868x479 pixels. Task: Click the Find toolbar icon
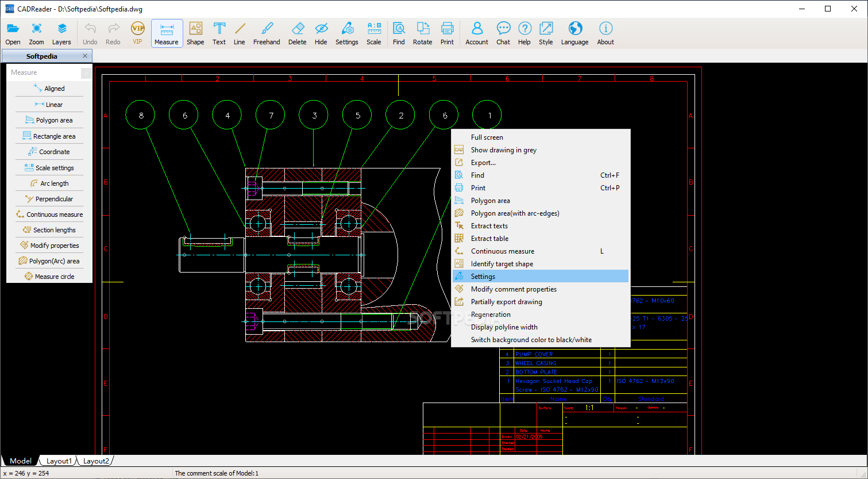pos(399,33)
